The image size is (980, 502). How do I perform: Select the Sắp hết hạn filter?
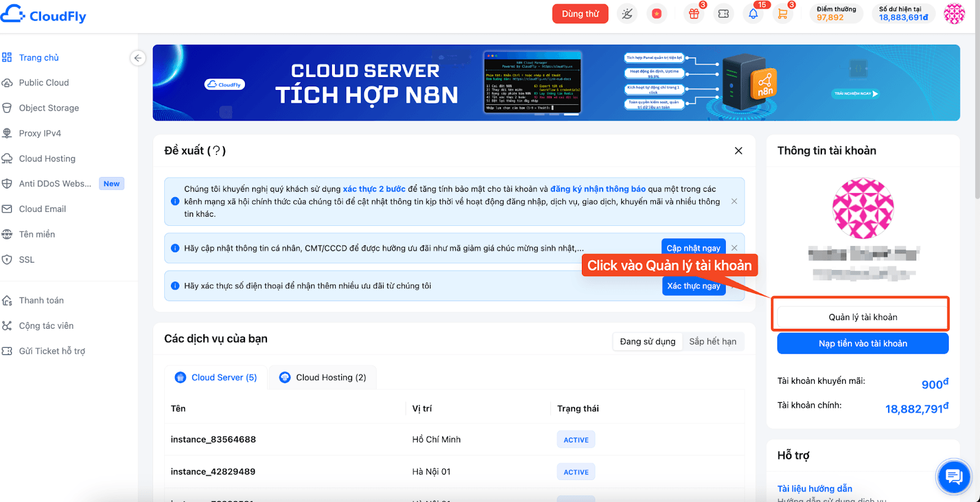coord(713,342)
